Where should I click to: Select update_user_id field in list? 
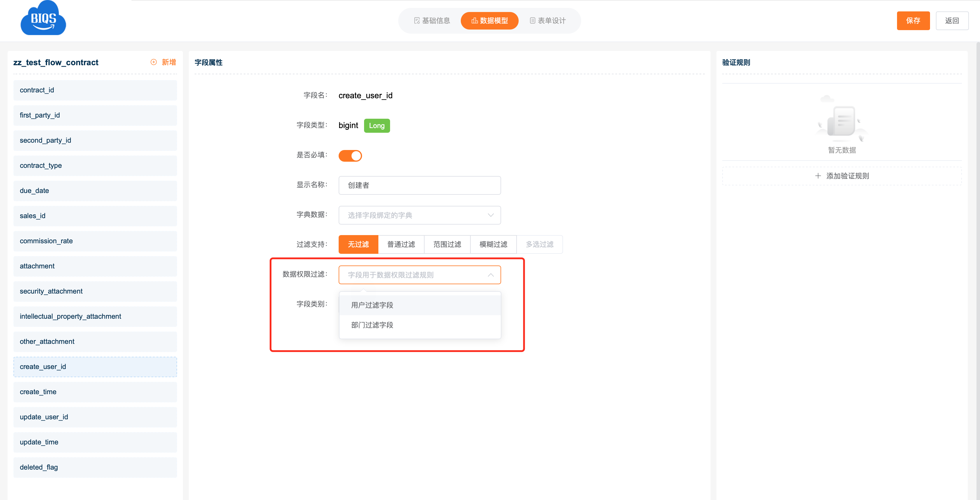[95, 417]
